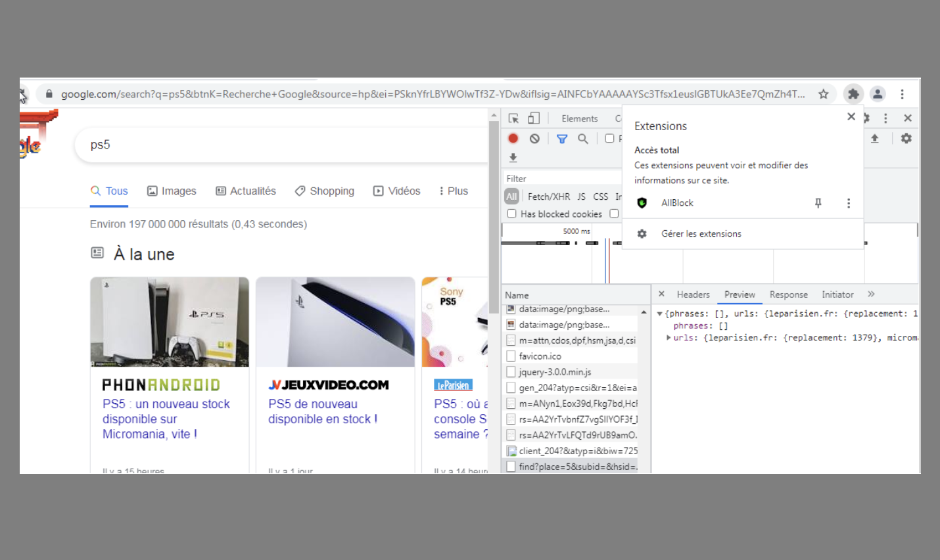
Task: Click the AllBlock shield icon
Action: [x=642, y=203]
